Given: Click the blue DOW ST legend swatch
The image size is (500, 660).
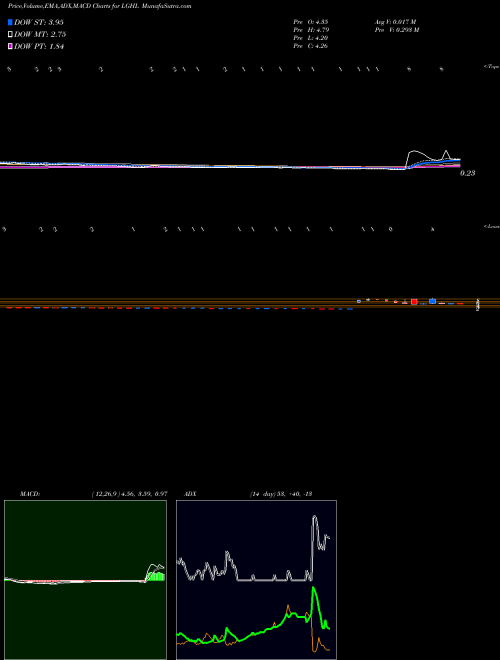Looking at the screenshot, I should [x=10, y=22].
